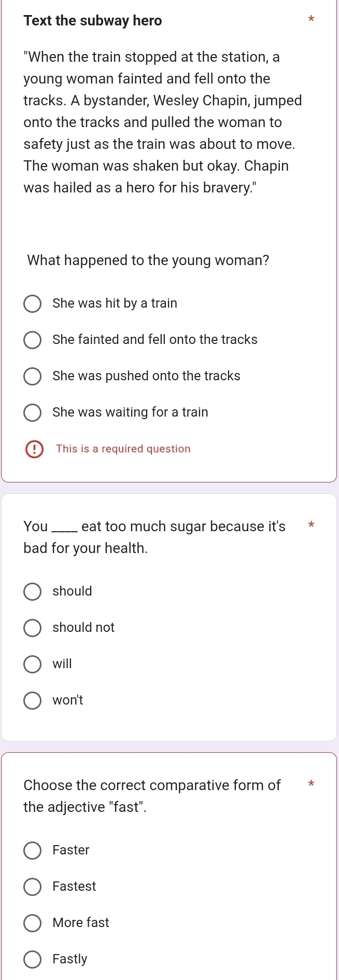The width and height of the screenshot is (339, 980).
Task: Click the subway hero passage text
Action: [163, 122]
